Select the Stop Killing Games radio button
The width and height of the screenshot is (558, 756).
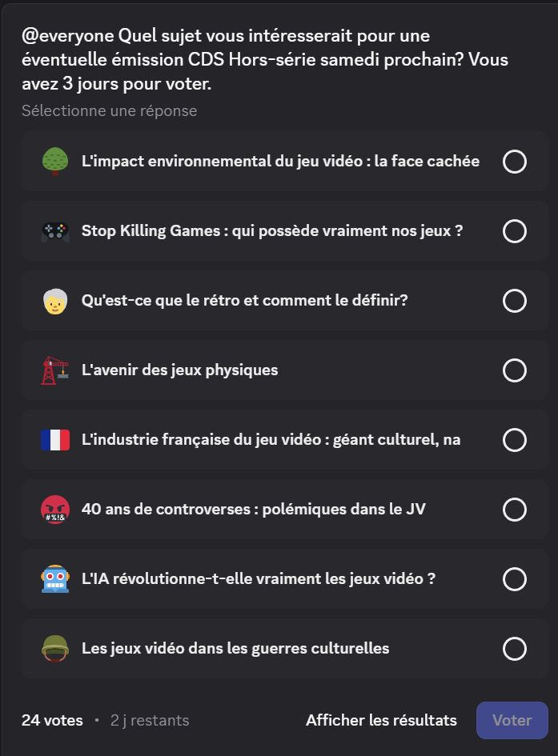coord(515,231)
